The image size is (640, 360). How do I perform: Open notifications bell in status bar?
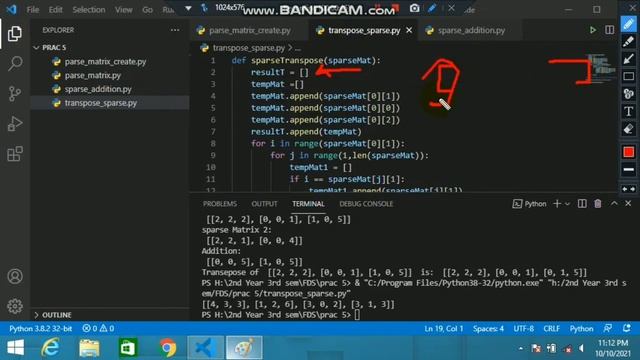pos(627,328)
